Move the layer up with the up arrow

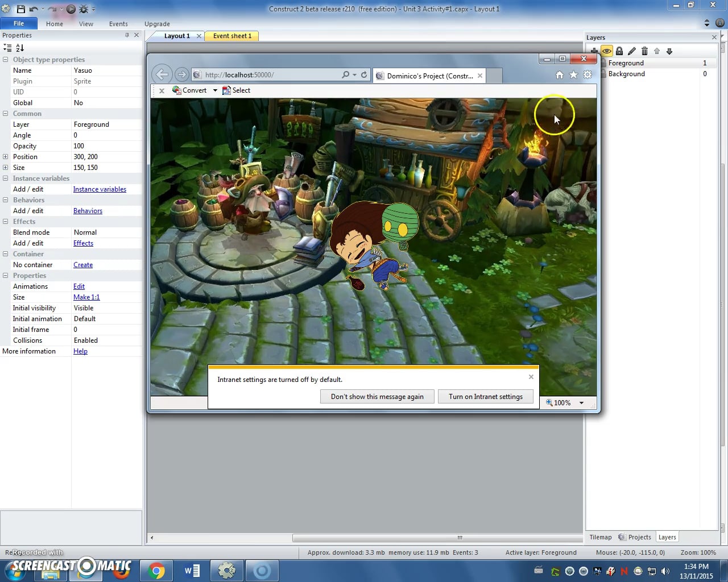(x=657, y=51)
